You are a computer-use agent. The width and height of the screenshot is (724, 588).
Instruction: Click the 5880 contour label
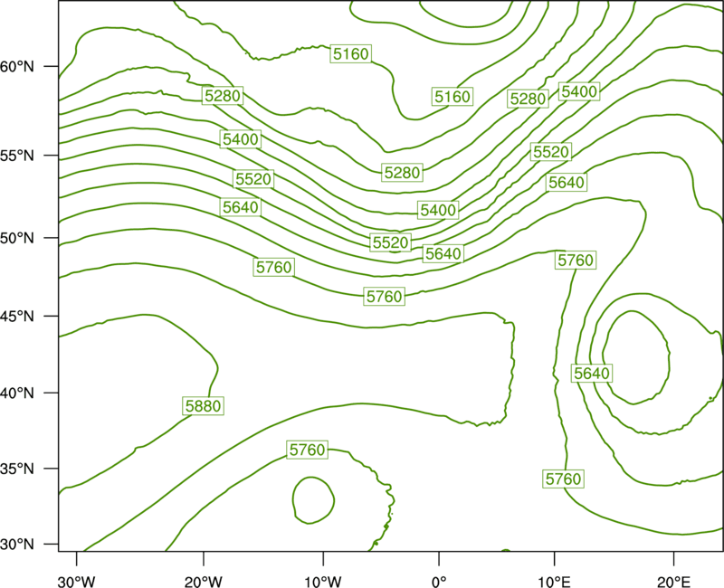[x=203, y=405]
